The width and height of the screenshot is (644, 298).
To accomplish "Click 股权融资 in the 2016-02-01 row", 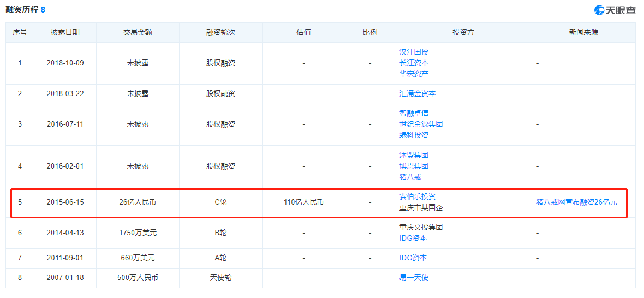I will click(x=221, y=166).
